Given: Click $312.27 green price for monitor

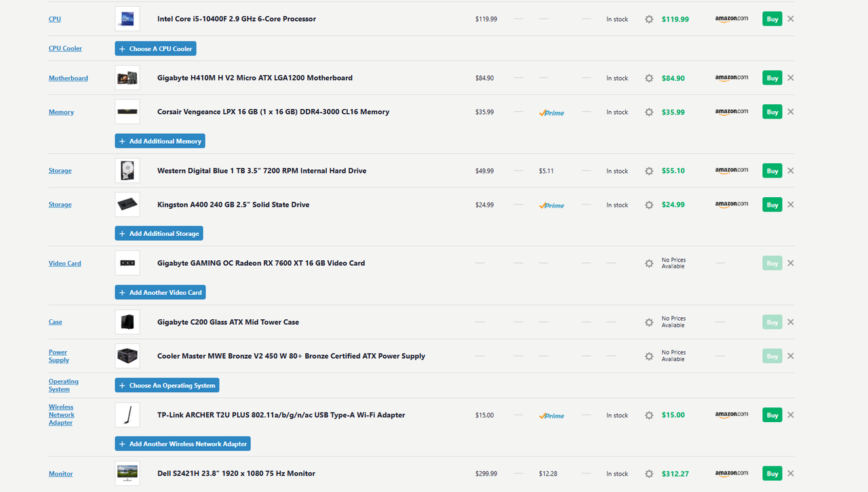Looking at the screenshot, I should click(675, 474).
